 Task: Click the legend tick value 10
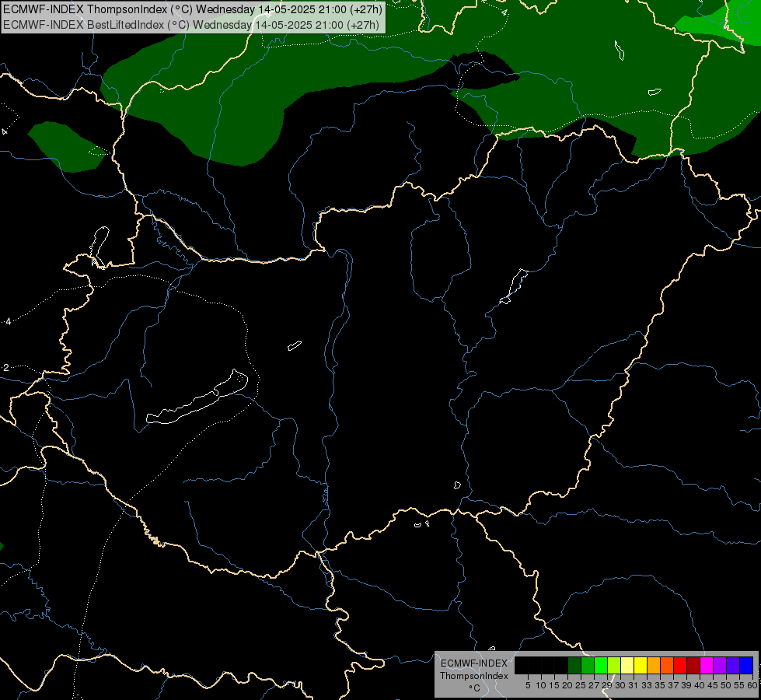click(x=541, y=685)
